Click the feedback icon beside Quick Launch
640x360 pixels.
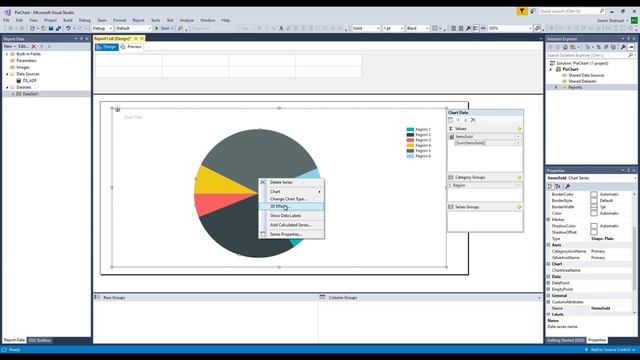pos(533,11)
